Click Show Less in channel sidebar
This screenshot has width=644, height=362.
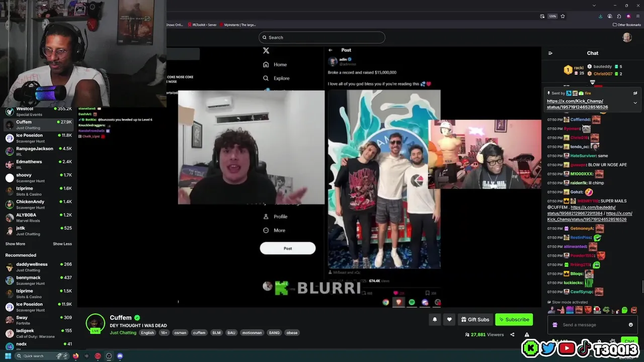coord(62,244)
